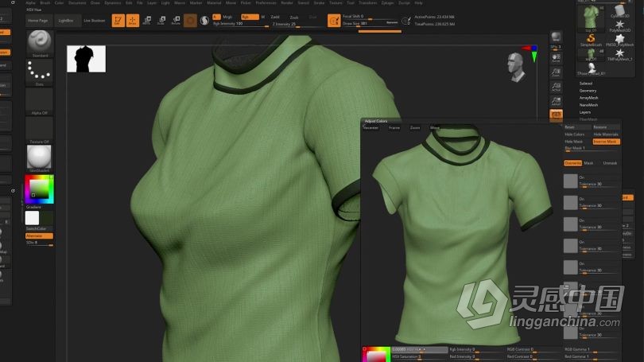Click the Scroll hand icon on right shelf
The height and width of the screenshot is (362, 644).
pyautogui.click(x=556, y=58)
